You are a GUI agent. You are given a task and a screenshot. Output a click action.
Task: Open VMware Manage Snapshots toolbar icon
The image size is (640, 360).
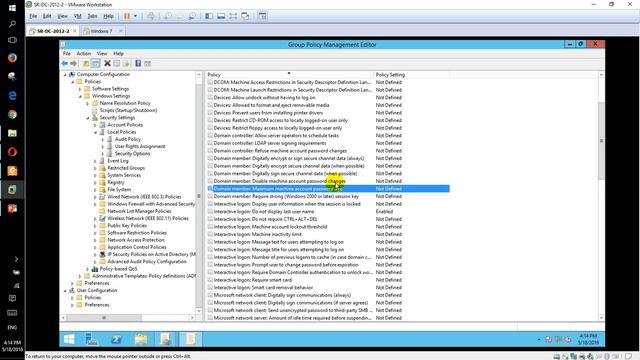tap(192, 16)
